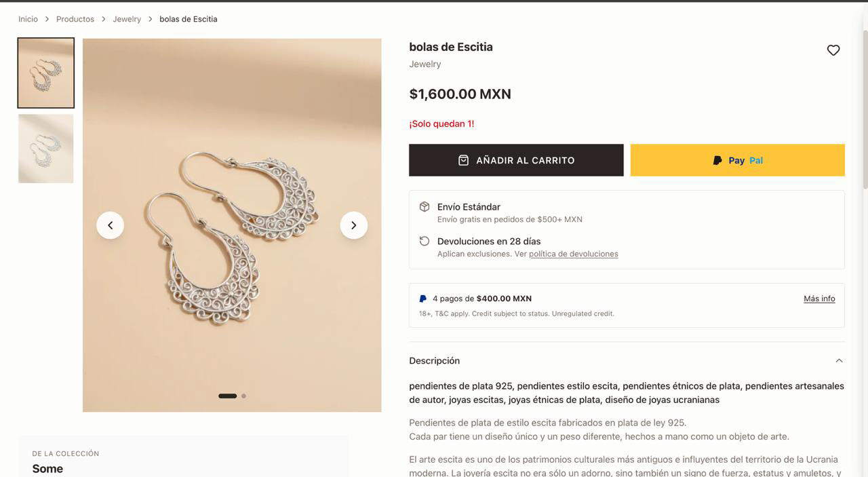Collapse the Descripción section chevron

click(x=839, y=361)
